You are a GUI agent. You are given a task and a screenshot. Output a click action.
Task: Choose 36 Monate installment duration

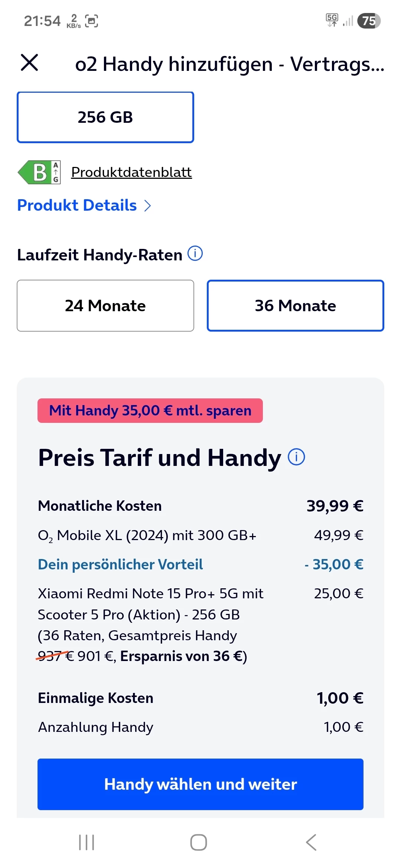point(296,306)
